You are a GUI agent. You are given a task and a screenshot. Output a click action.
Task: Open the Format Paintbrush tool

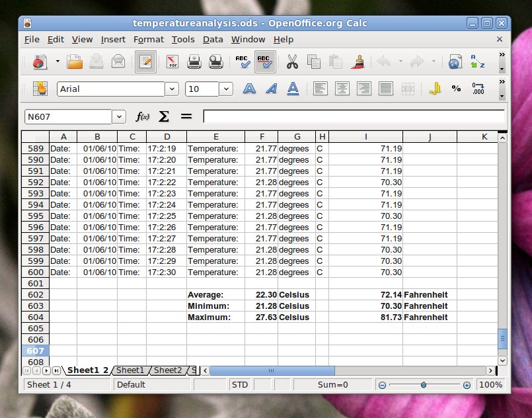coord(356,62)
